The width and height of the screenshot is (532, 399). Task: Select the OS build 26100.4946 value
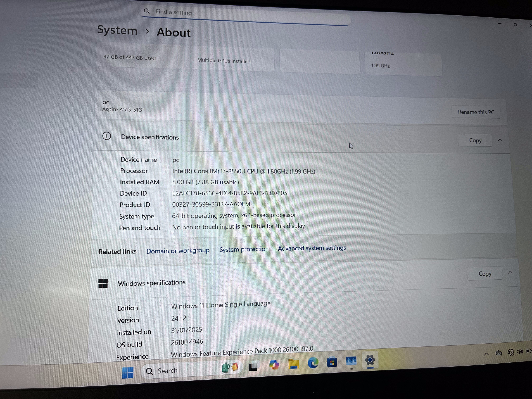(187, 342)
